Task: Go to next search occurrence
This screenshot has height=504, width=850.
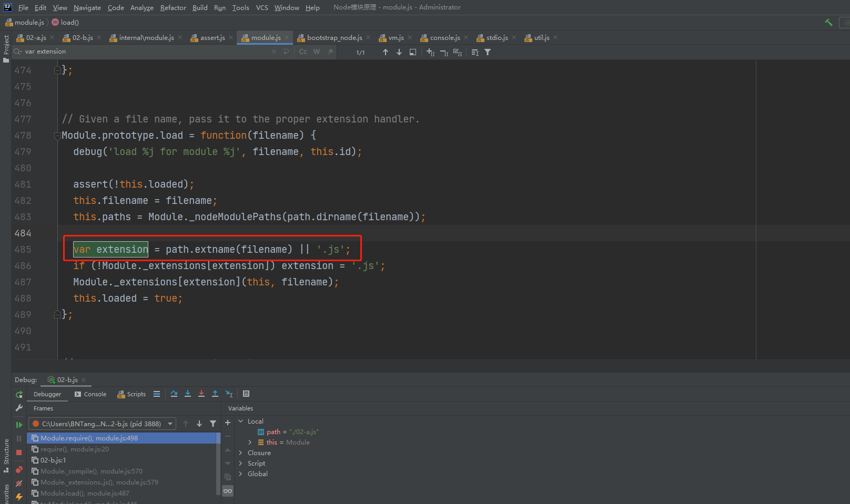Action: [x=399, y=52]
